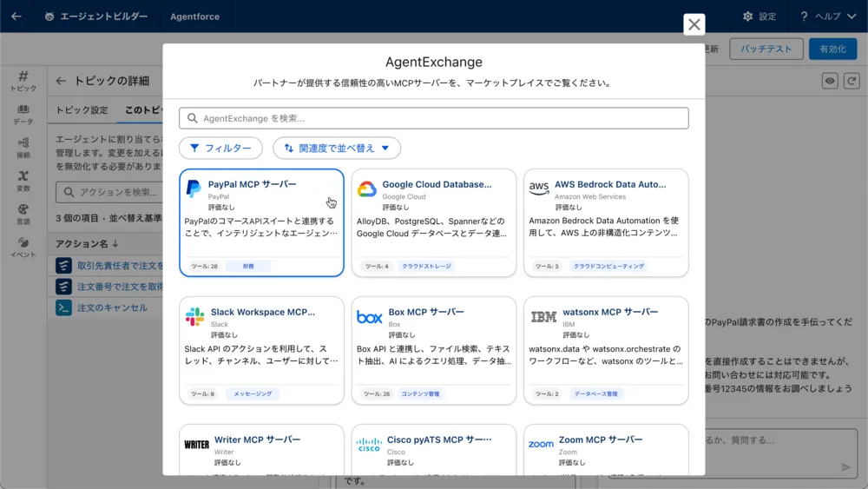Open the Zoom MCP server title
The width and height of the screenshot is (868, 489).
click(x=601, y=439)
